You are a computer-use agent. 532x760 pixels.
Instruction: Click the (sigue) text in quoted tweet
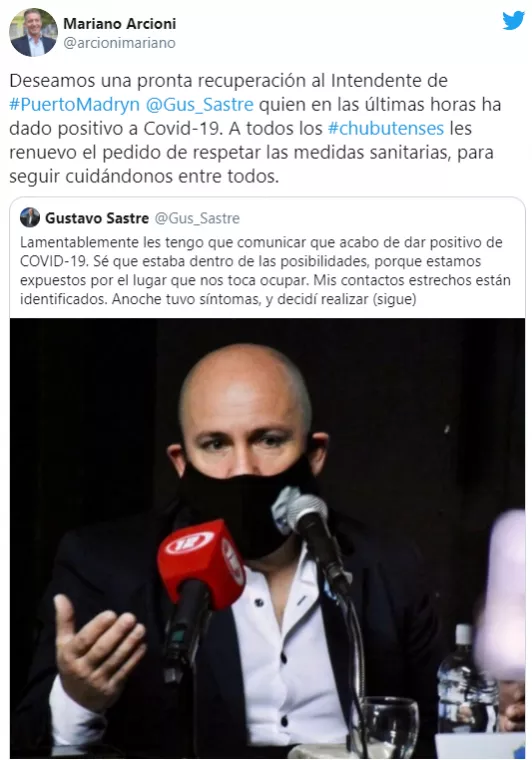pos(394,299)
